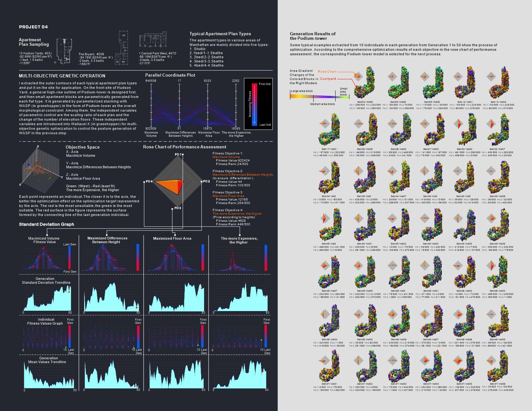Click the rose chart icon beside Gen49/Ind08

coord(491,171)
